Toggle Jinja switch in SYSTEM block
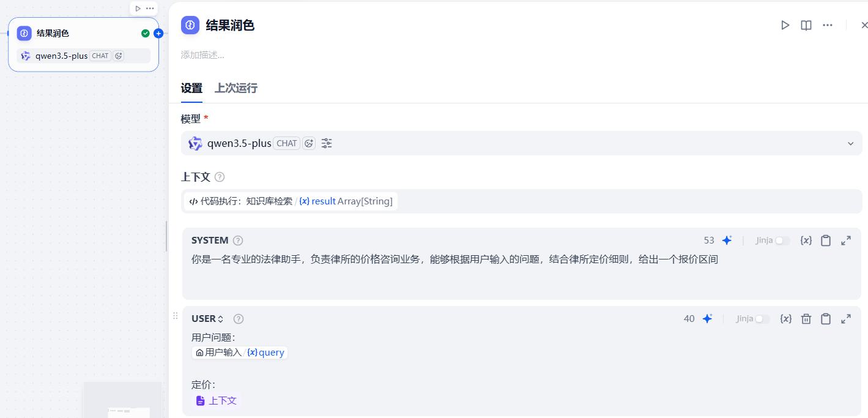868x418 pixels. click(x=782, y=241)
